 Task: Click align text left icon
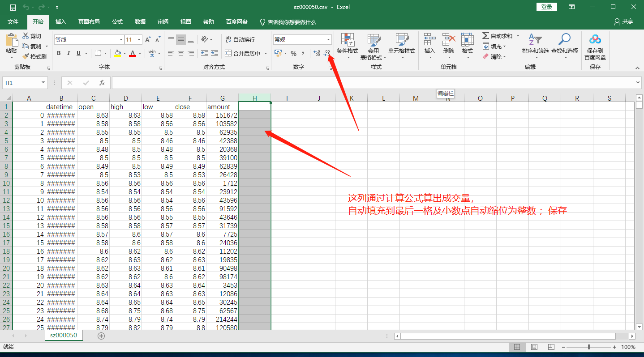[171, 53]
